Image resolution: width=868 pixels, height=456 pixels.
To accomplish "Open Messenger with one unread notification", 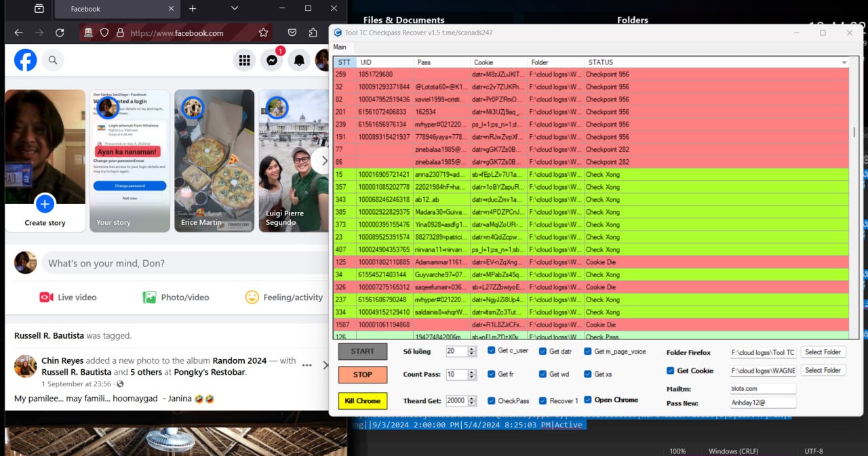I will pos(272,60).
